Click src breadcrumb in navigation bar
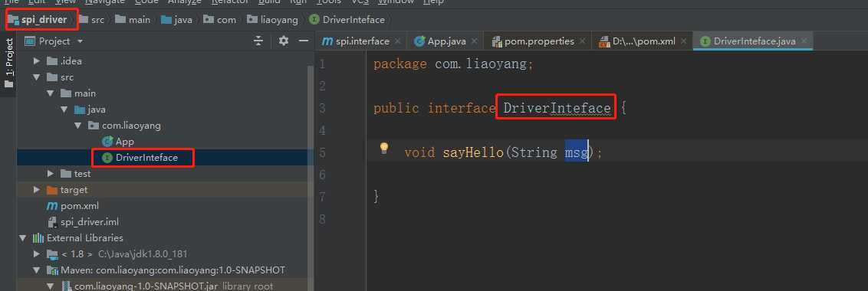The width and height of the screenshot is (868, 291). pyautogui.click(x=97, y=20)
